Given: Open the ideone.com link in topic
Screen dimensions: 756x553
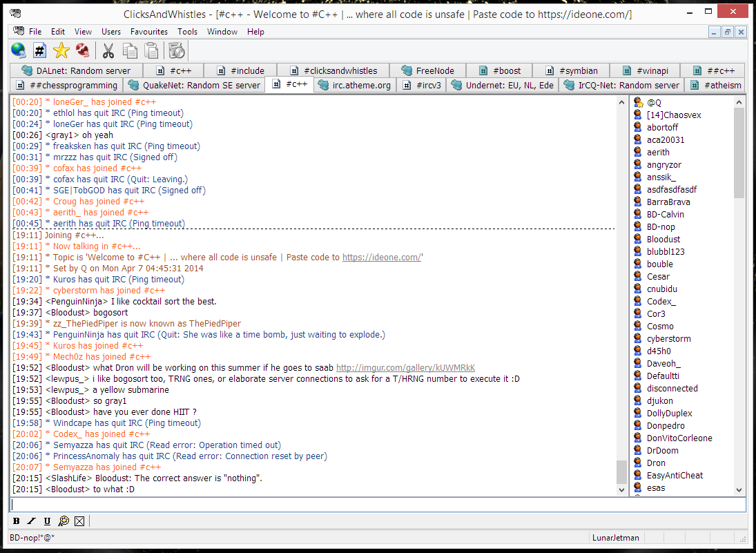Looking at the screenshot, I should pos(381,257).
